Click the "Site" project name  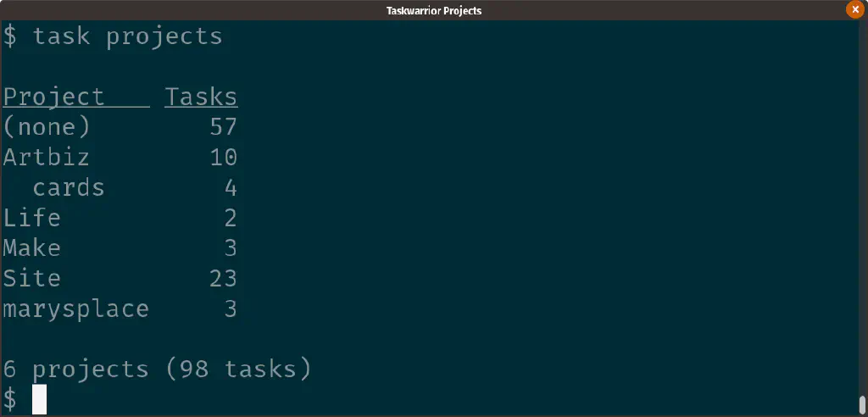point(32,278)
